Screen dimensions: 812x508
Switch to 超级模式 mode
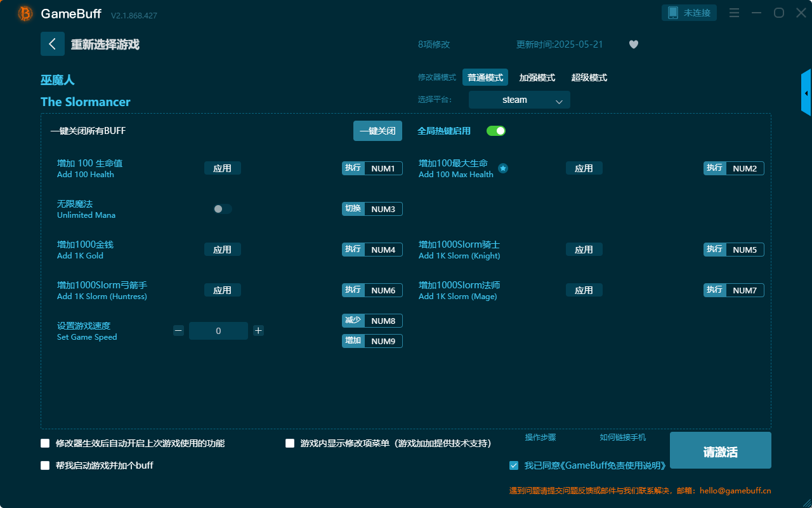(589, 77)
